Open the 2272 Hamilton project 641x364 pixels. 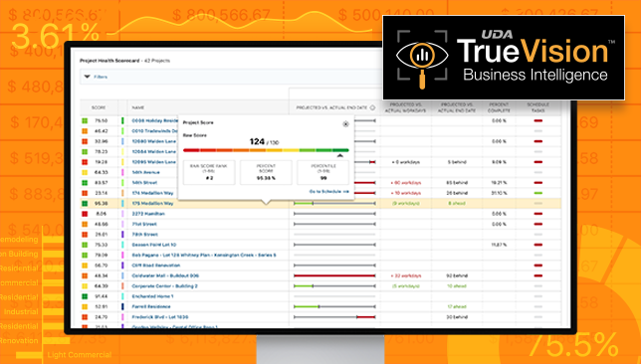pyautogui.click(x=148, y=214)
